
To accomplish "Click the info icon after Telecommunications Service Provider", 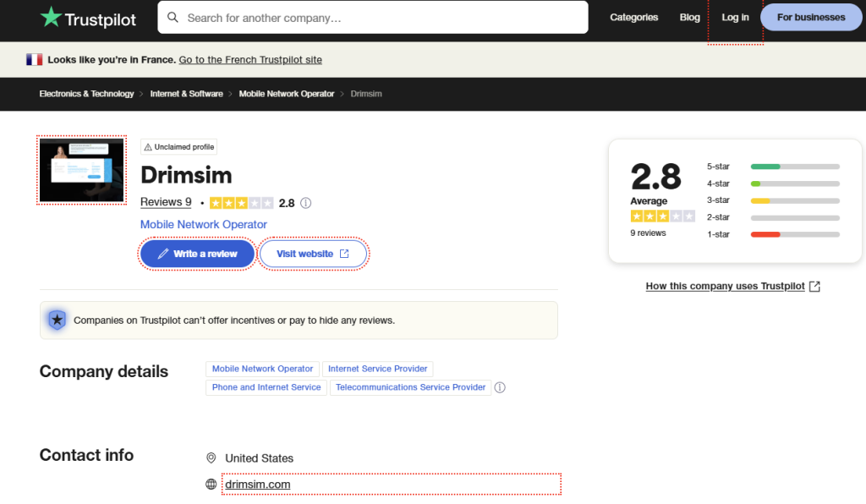I will tap(499, 387).
